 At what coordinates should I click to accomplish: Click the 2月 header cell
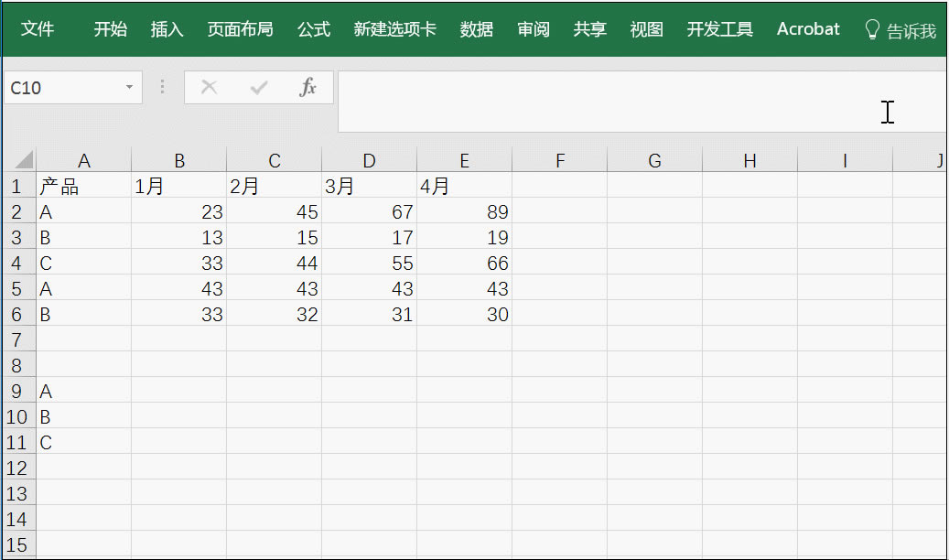(275, 186)
